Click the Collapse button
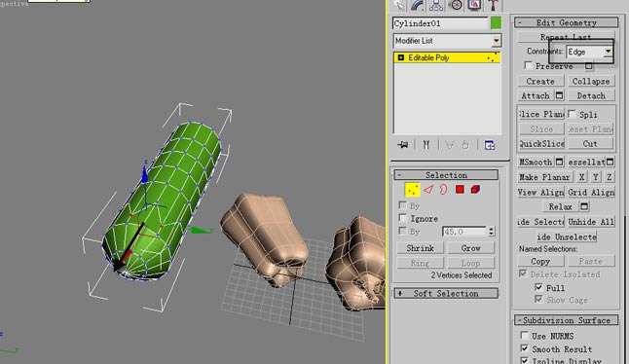 [591, 81]
